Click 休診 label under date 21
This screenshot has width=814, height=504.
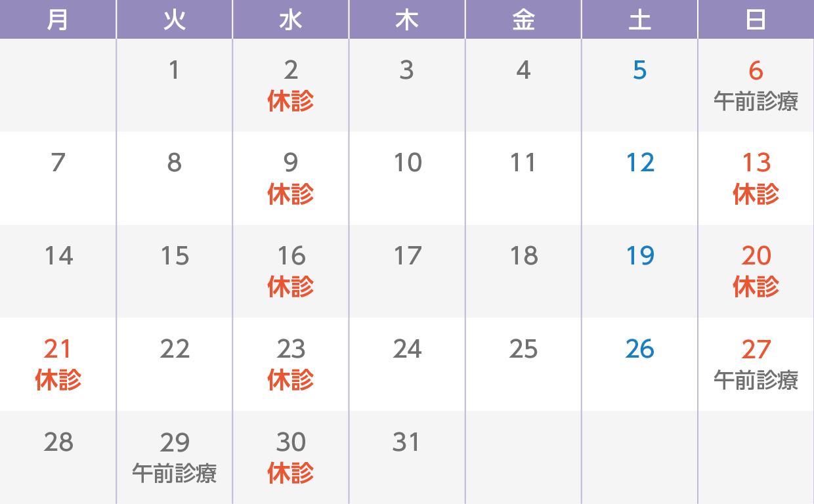pyautogui.click(x=58, y=380)
